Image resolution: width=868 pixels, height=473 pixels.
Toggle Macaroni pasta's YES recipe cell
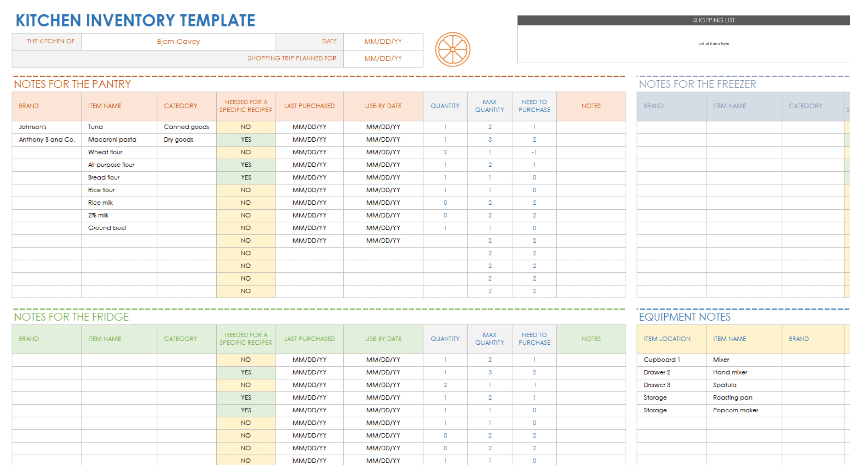(x=245, y=139)
